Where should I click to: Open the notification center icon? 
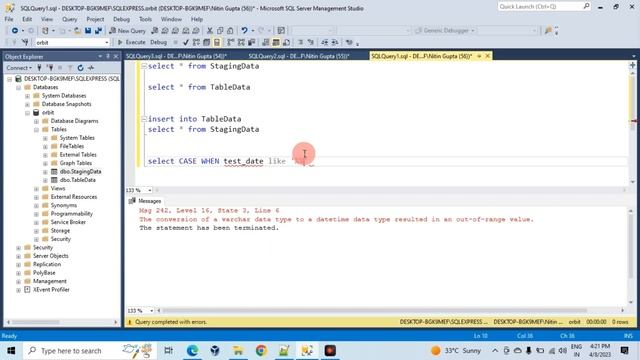click(x=624, y=351)
